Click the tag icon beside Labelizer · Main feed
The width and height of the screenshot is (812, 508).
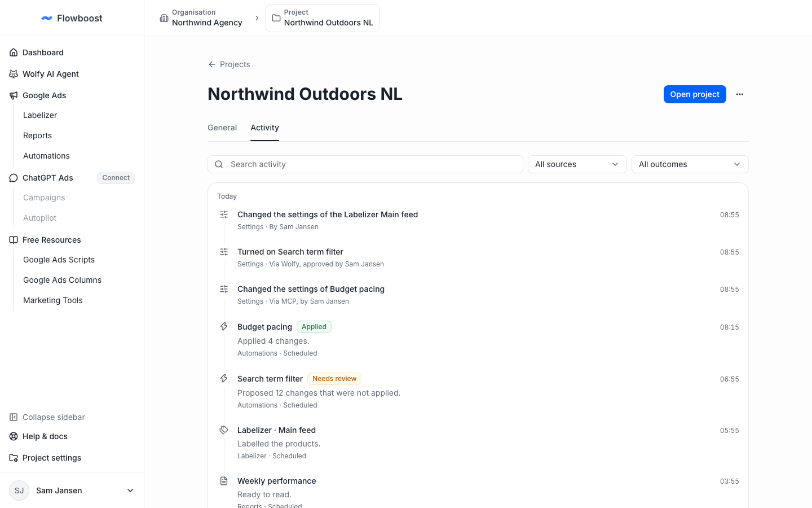click(224, 430)
